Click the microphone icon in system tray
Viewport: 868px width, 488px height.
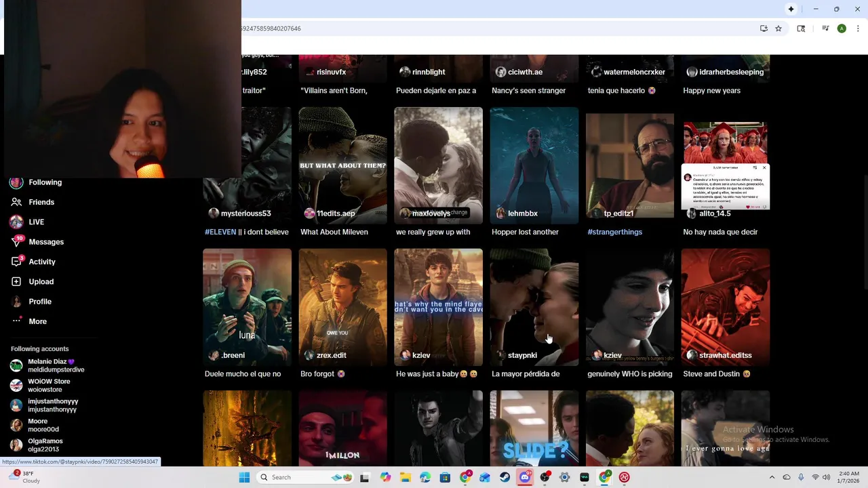801,477
